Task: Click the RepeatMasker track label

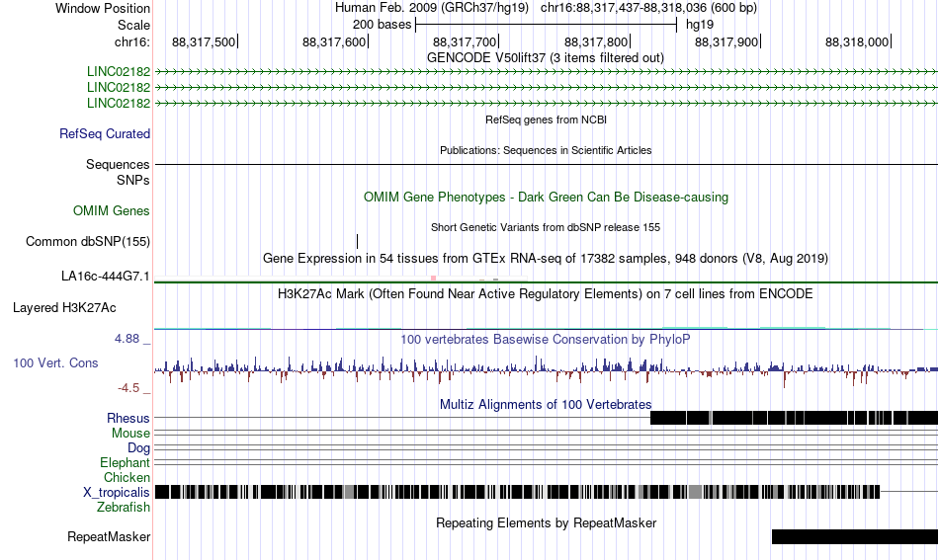Action: [x=109, y=537]
